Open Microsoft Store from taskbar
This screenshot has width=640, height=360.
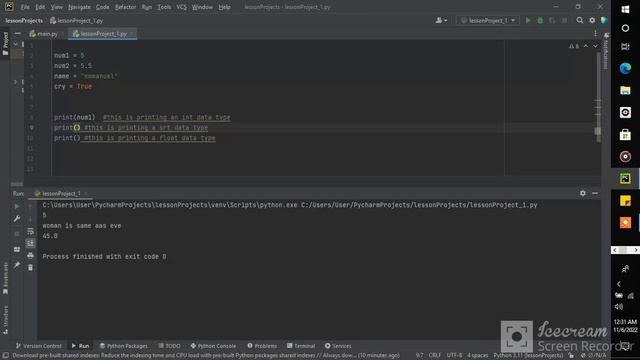(x=625, y=134)
